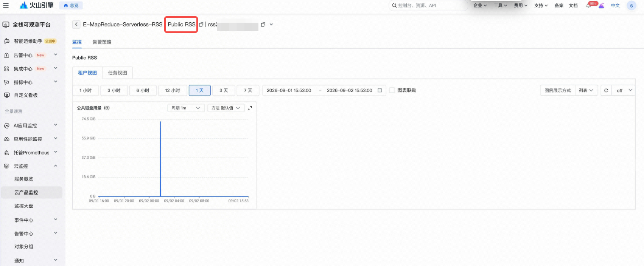Switch to the 任务视图 tab
The image size is (644, 266).
pyautogui.click(x=118, y=73)
